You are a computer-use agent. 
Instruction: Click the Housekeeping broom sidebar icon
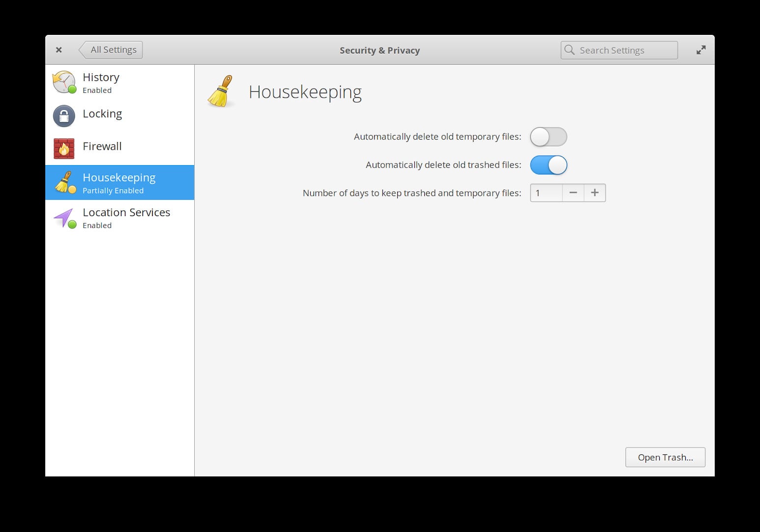coord(64,182)
